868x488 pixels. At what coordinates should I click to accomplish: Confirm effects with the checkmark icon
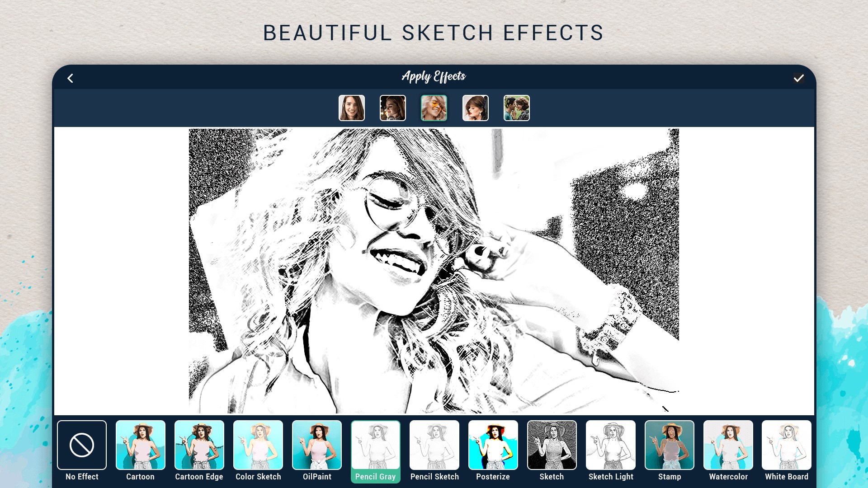(798, 78)
